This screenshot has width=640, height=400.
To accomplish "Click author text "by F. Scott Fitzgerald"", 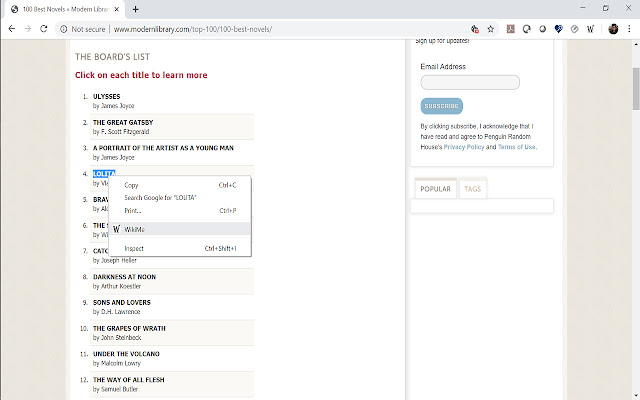I will 121,131.
